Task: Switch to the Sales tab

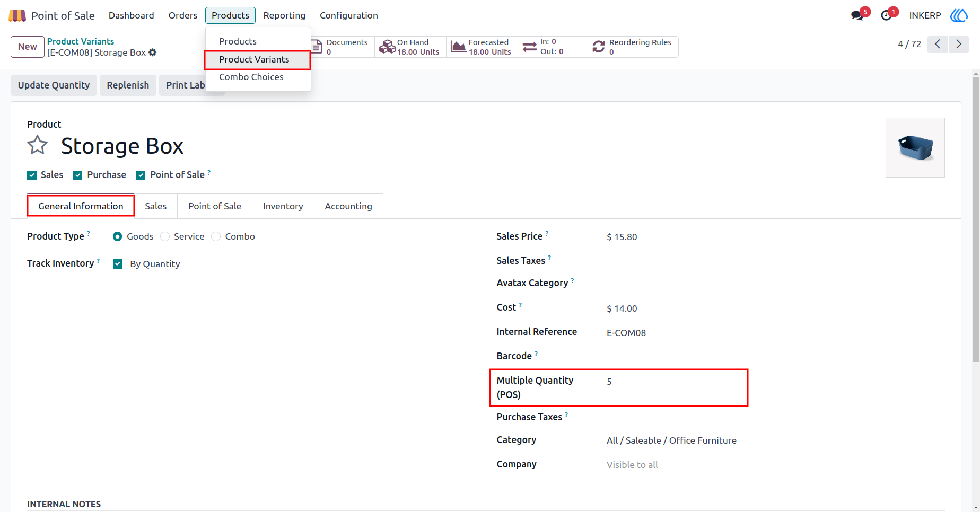Action: click(156, 206)
